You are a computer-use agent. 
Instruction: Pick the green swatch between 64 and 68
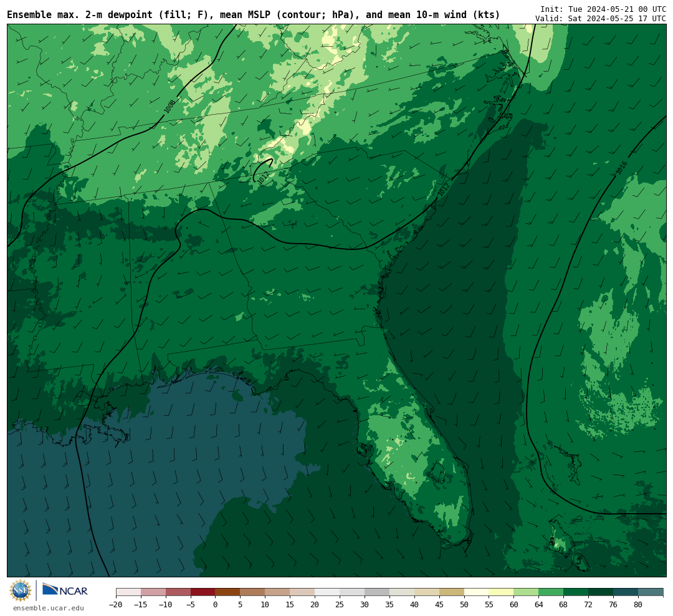551,592
